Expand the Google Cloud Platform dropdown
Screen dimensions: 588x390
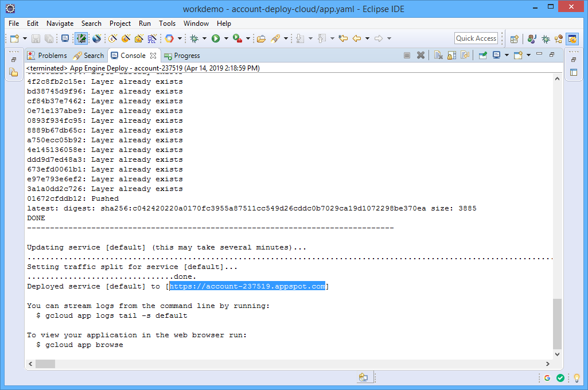pyautogui.click(x=180, y=38)
